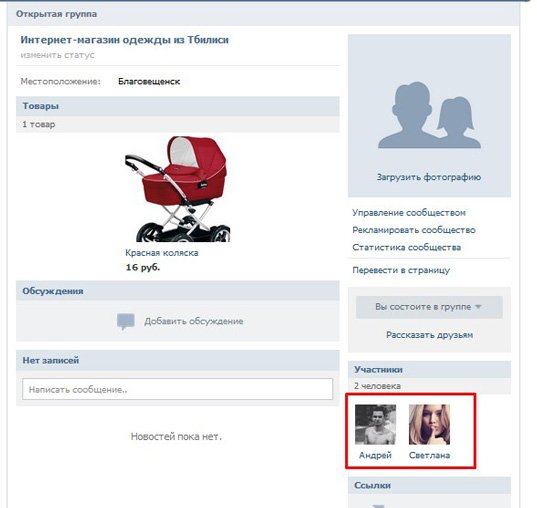Click 'Добавить обсуждение' link

pos(193,321)
